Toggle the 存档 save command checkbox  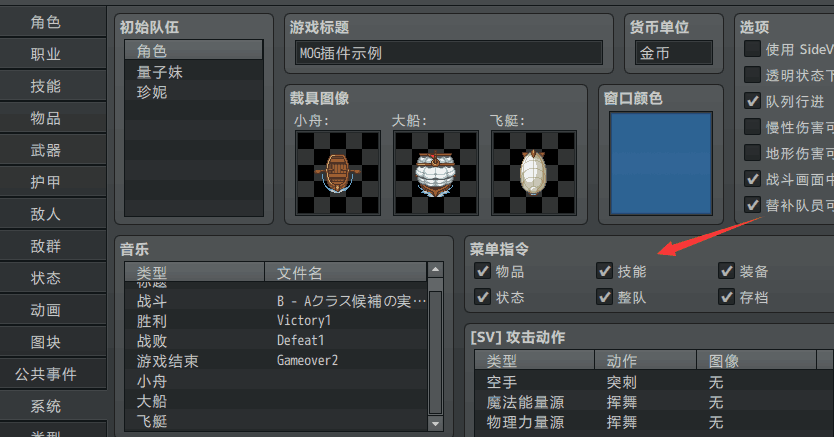[727, 297]
